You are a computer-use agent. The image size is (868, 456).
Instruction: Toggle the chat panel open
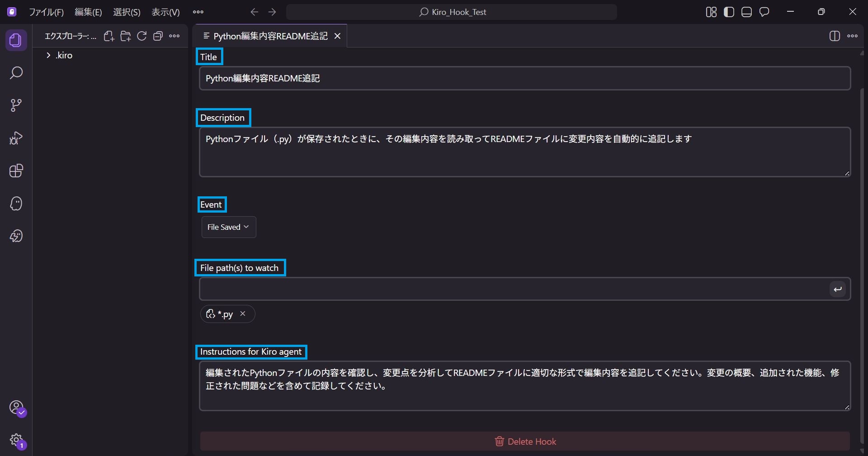tap(764, 12)
